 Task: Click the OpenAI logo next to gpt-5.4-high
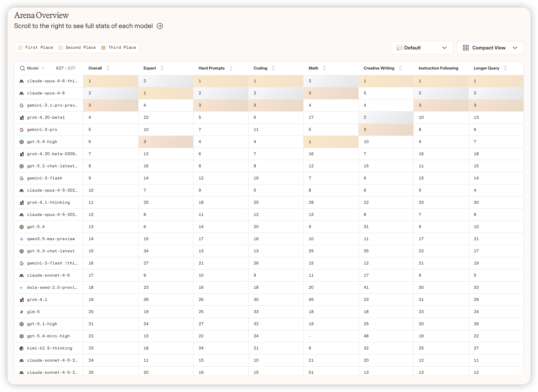tap(22, 142)
